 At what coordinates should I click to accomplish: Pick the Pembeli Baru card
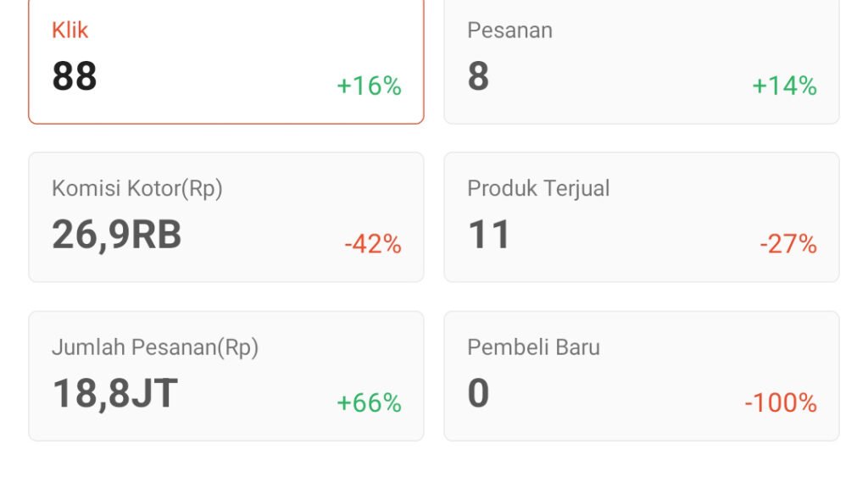pos(641,375)
